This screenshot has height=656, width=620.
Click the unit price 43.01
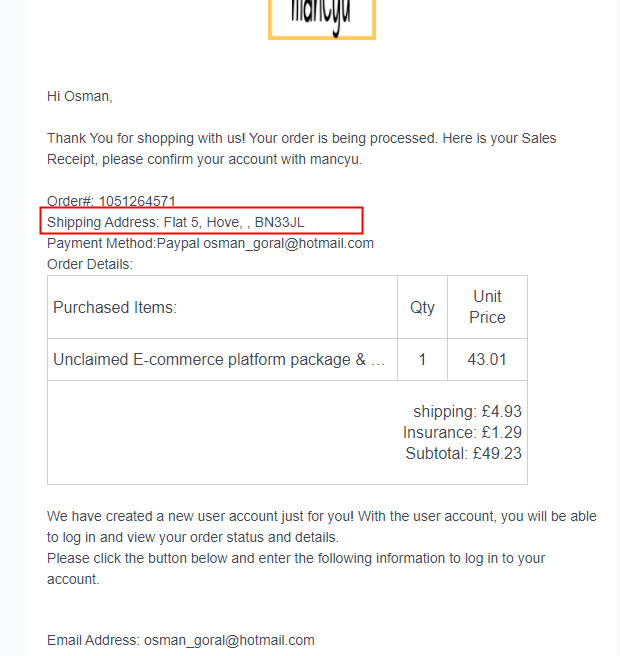(487, 359)
